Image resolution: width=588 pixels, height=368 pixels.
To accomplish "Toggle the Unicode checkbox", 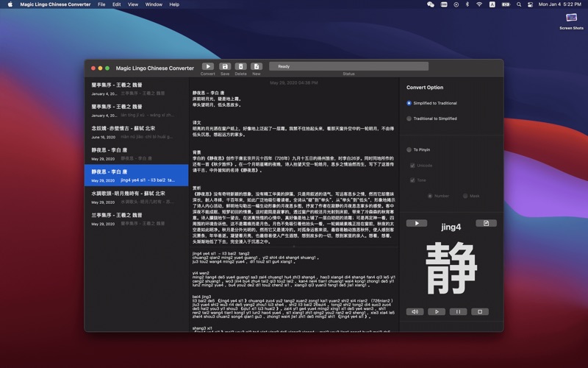I will [413, 165].
